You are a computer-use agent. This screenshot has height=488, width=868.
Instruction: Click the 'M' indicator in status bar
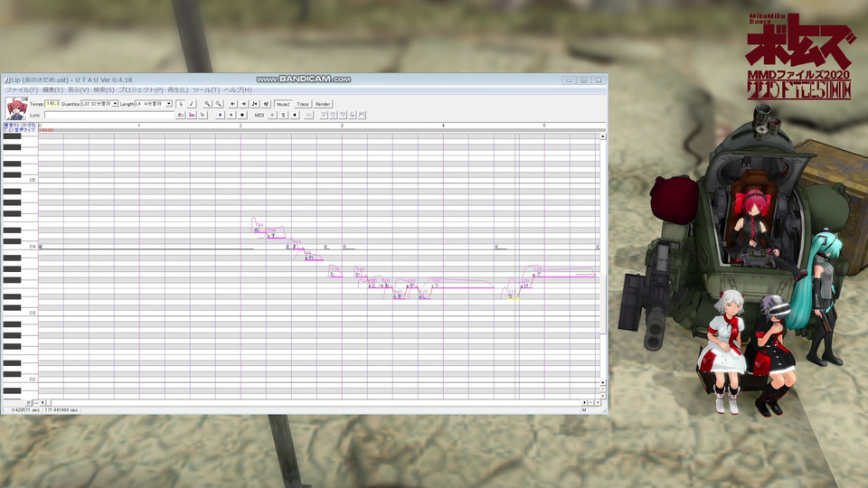(x=583, y=410)
